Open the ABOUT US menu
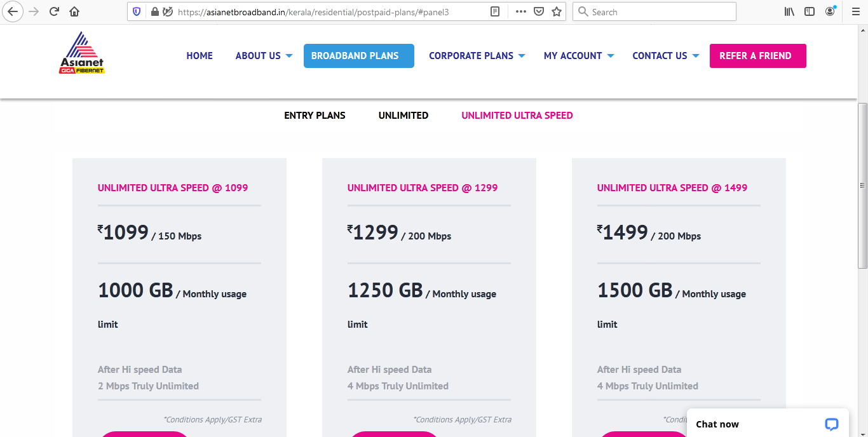Image resolution: width=868 pixels, height=437 pixels. click(258, 56)
